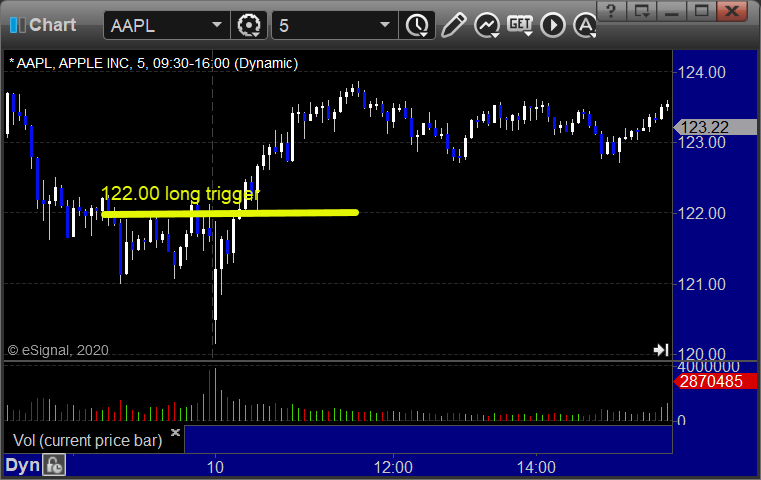The image size is (761, 480).
Task: Click the '122.00 long trigger' text annotation
Action: point(180,193)
